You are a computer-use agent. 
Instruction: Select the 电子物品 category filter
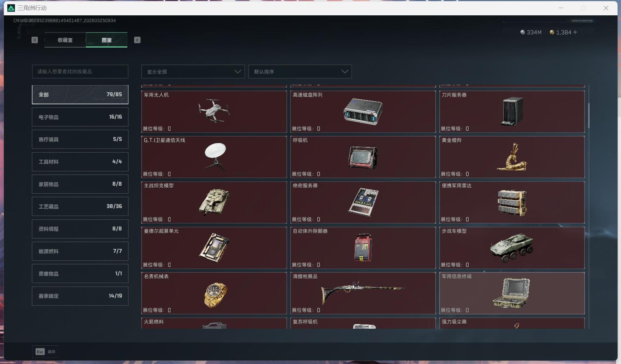coord(80,117)
